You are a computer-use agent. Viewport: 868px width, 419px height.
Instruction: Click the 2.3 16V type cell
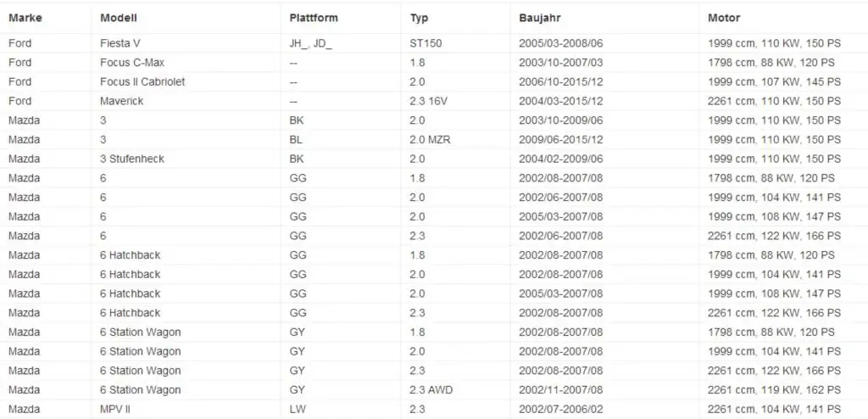point(429,102)
